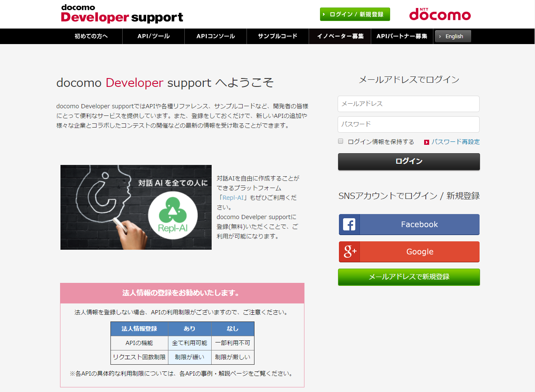Click the 制限が緩い table cell
This screenshot has width=535, height=392.
(x=190, y=357)
